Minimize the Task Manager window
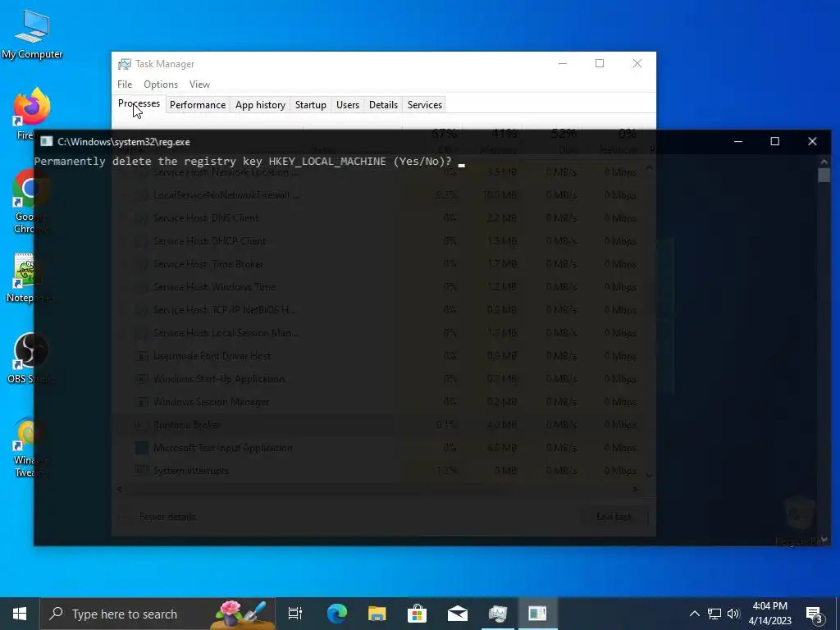 [563, 63]
